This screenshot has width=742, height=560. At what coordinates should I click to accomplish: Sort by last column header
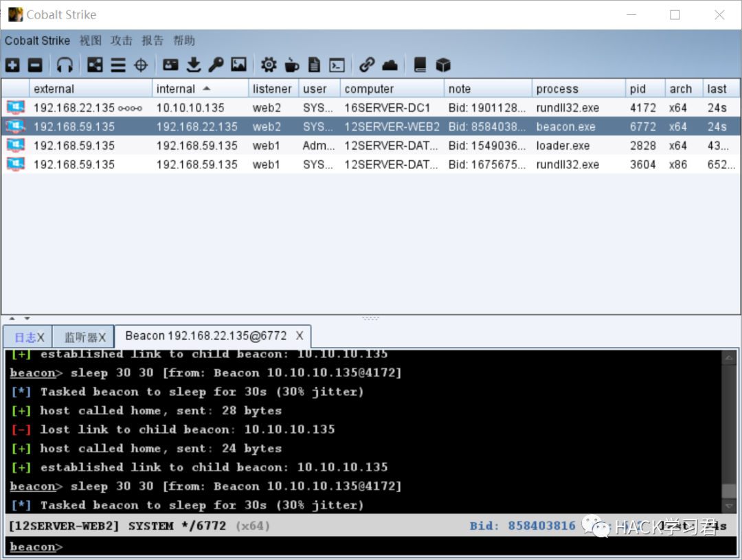[x=721, y=89]
